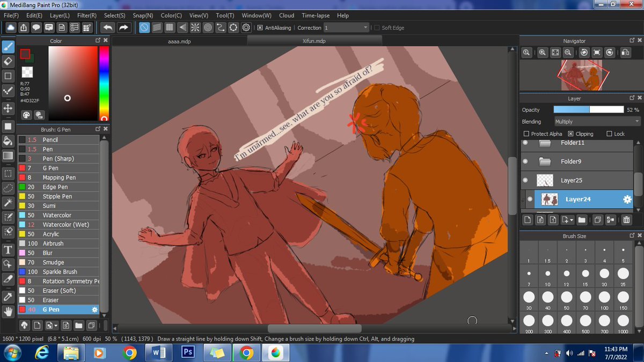Zoom in using the Navigator magnifier plus
Viewport: 644px width, 362px height.
[x=543, y=52]
